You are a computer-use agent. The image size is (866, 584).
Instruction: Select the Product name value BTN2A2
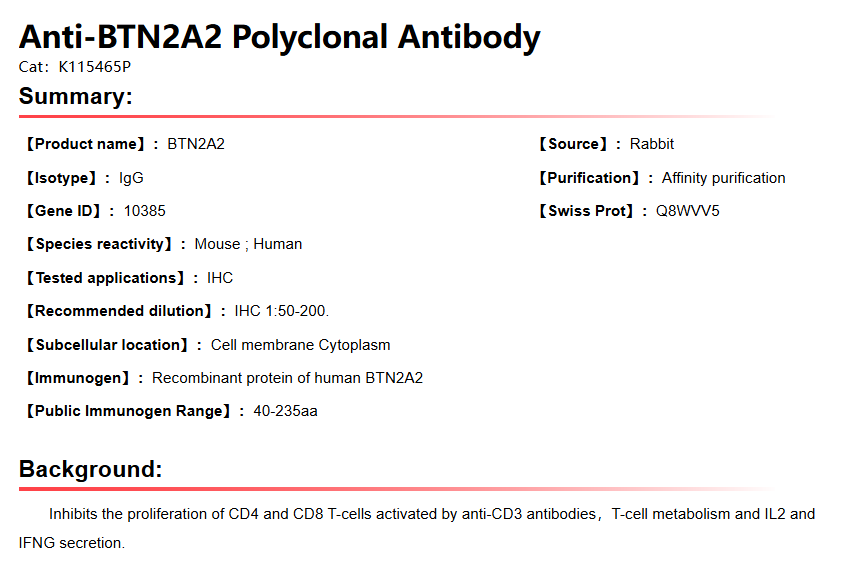(x=196, y=144)
